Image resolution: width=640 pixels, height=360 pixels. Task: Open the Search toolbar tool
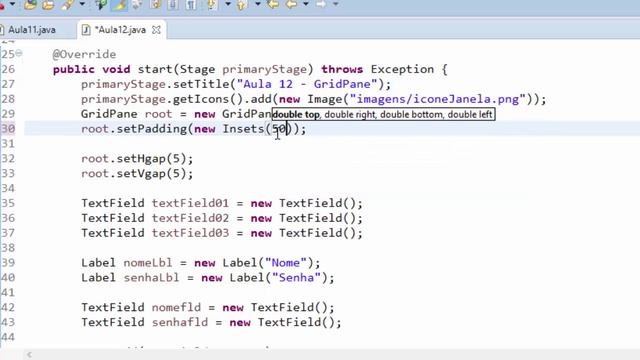[67, 4]
